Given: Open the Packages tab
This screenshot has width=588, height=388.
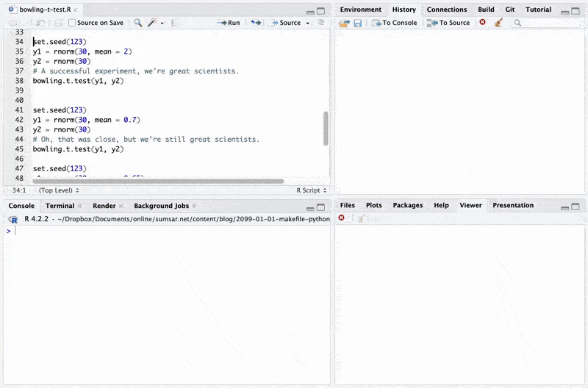Looking at the screenshot, I should [x=408, y=206].
